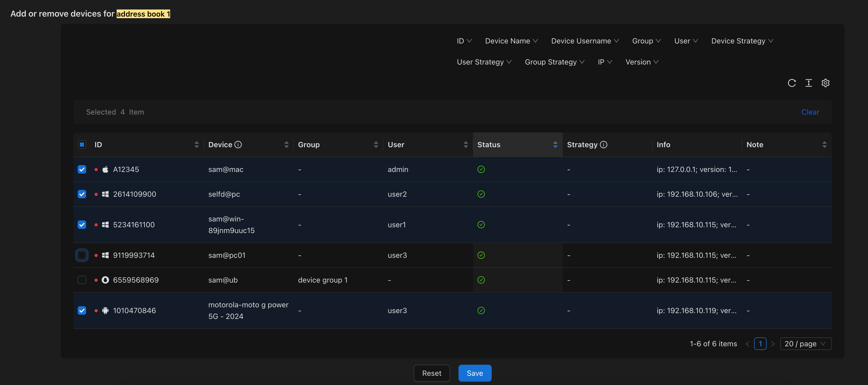Click the status check icon for sam@mac
868x385 pixels.
(481, 169)
